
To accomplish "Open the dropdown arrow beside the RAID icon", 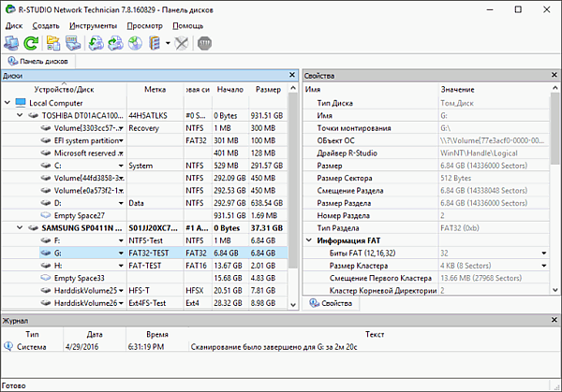I will click(x=167, y=43).
